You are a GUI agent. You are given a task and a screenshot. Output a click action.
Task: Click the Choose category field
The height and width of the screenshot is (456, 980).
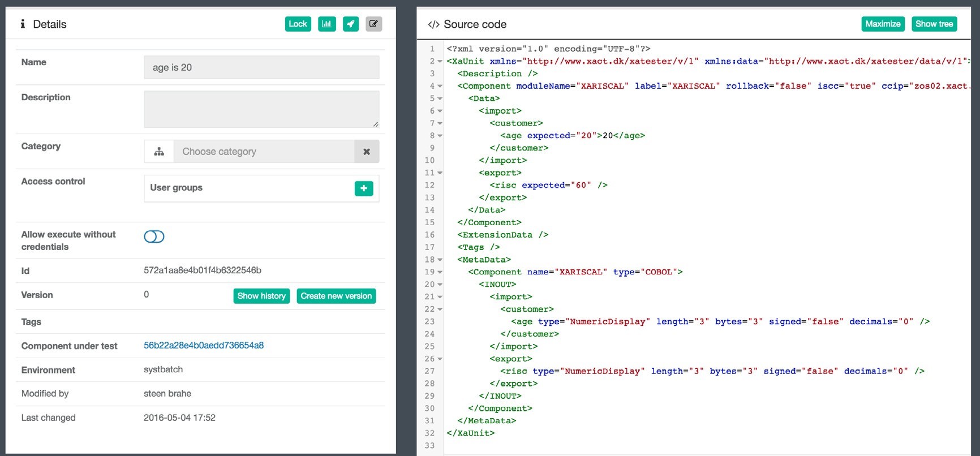pos(264,152)
